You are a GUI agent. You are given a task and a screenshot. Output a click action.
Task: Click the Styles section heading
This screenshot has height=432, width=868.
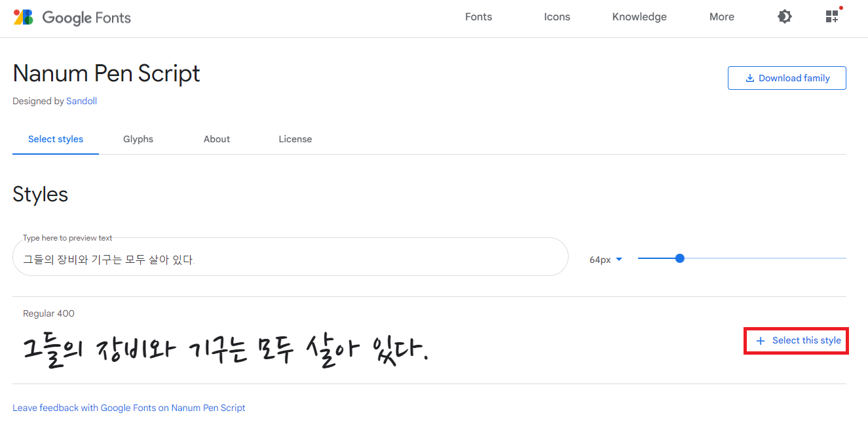(40, 195)
